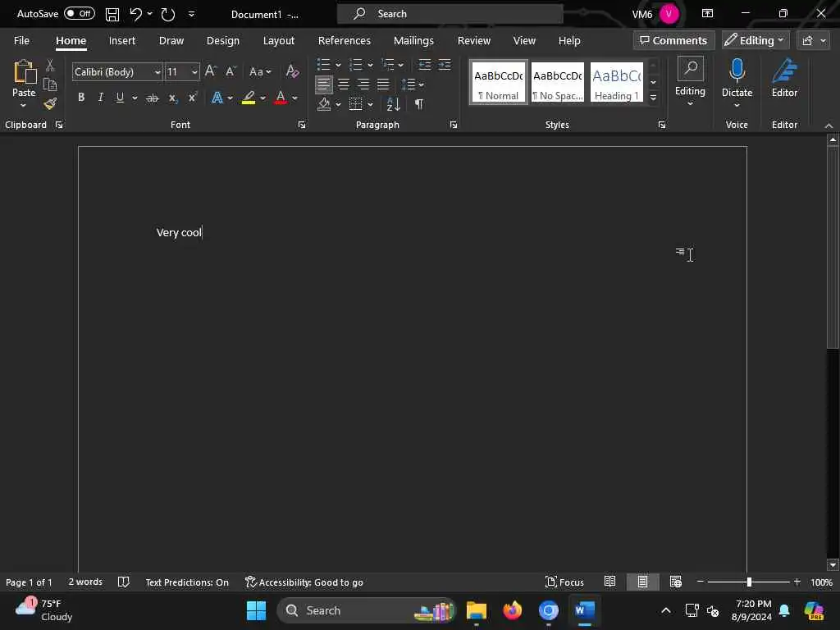Open the bullets list dropdown arrow
The image size is (840, 630).
coord(338,65)
